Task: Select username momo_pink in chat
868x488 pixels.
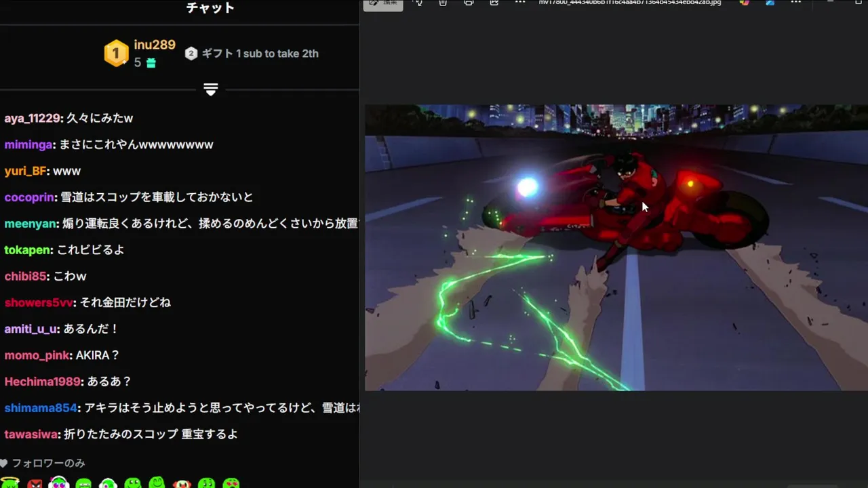Action: (x=37, y=355)
